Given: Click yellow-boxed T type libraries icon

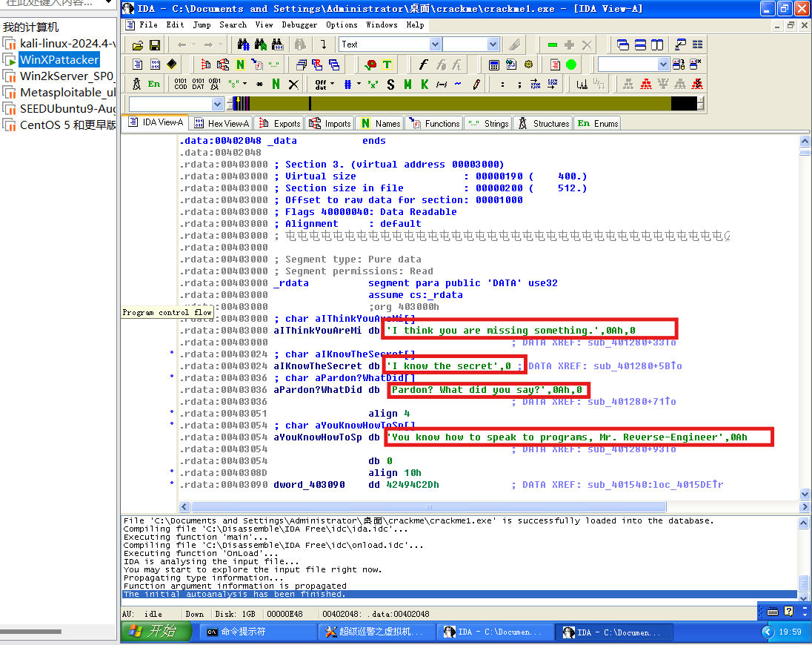Looking at the screenshot, I should 387,64.
